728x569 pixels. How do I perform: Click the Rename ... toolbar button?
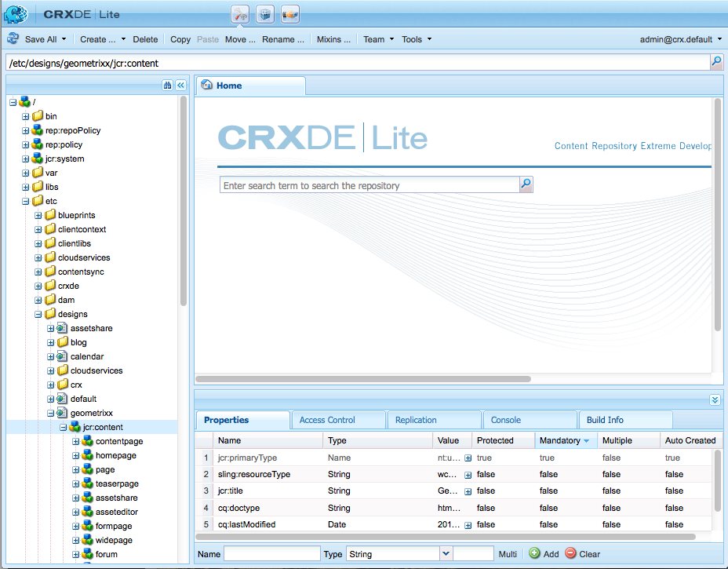pyautogui.click(x=283, y=39)
